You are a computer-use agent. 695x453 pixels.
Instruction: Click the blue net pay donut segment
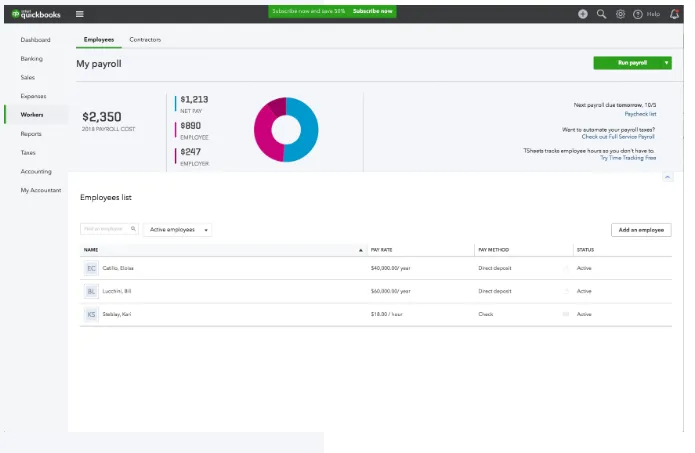click(x=308, y=130)
